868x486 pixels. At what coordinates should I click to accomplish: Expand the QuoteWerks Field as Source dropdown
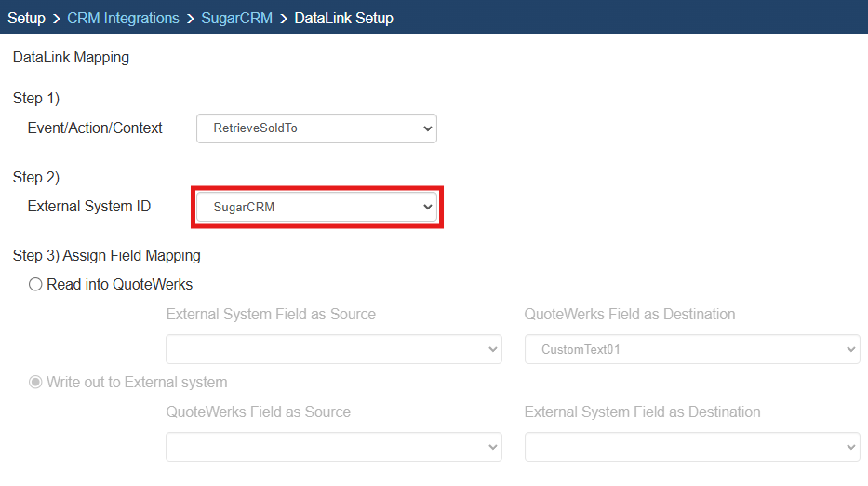[x=333, y=447]
